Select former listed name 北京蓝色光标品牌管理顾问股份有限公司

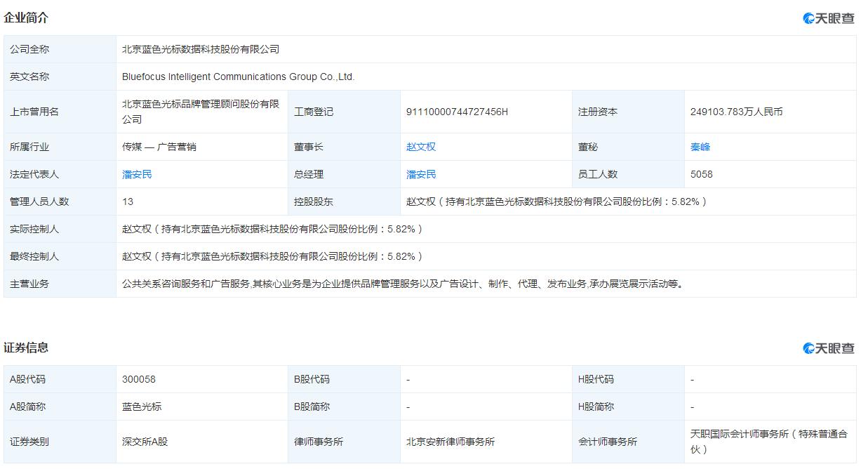pyautogui.click(x=201, y=112)
